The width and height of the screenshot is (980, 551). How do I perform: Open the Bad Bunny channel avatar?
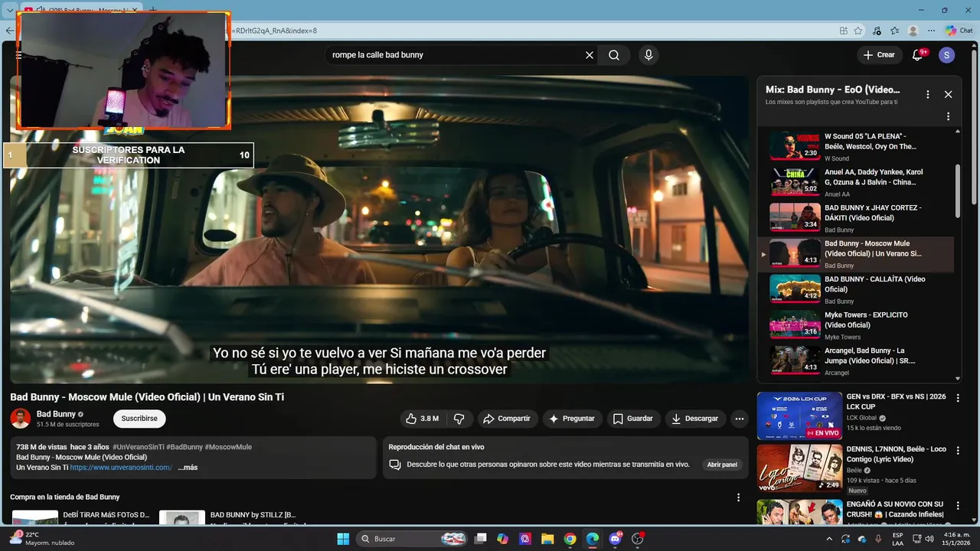(x=20, y=419)
